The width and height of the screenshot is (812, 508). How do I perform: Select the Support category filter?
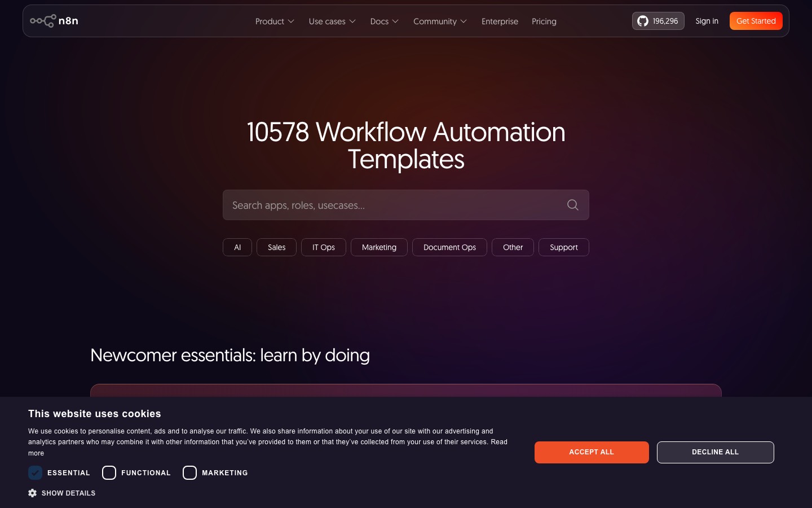(x=564, y=247)
